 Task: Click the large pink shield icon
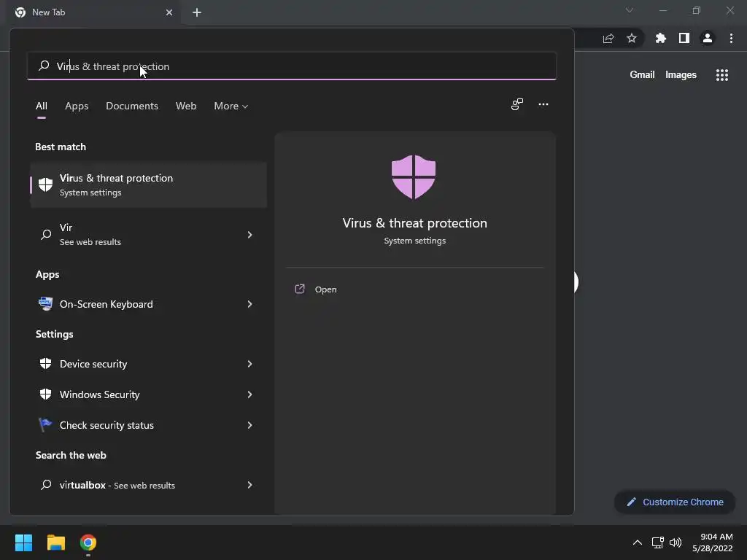(x=414, y=176)
